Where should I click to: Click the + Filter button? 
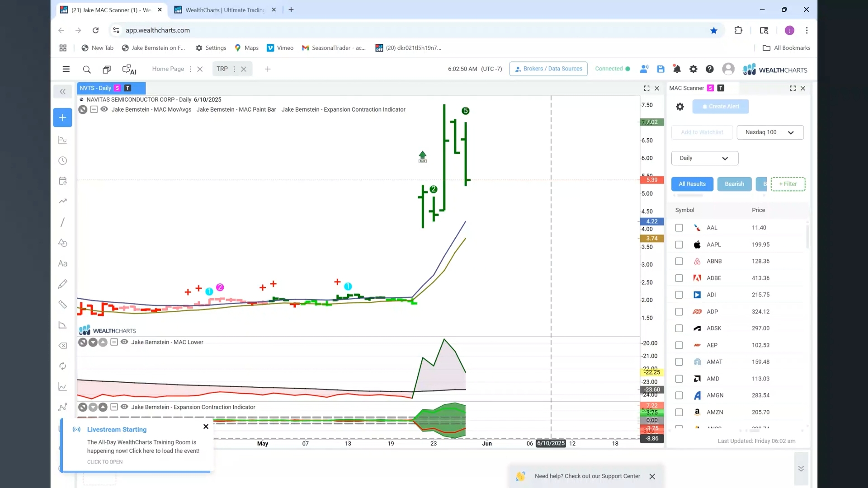788,184
